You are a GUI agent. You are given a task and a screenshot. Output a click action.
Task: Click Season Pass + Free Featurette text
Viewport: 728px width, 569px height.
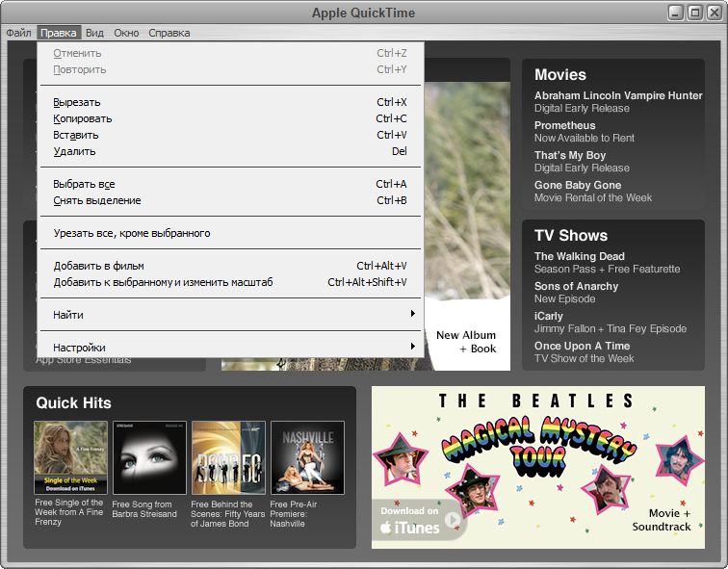coord(607,270)
